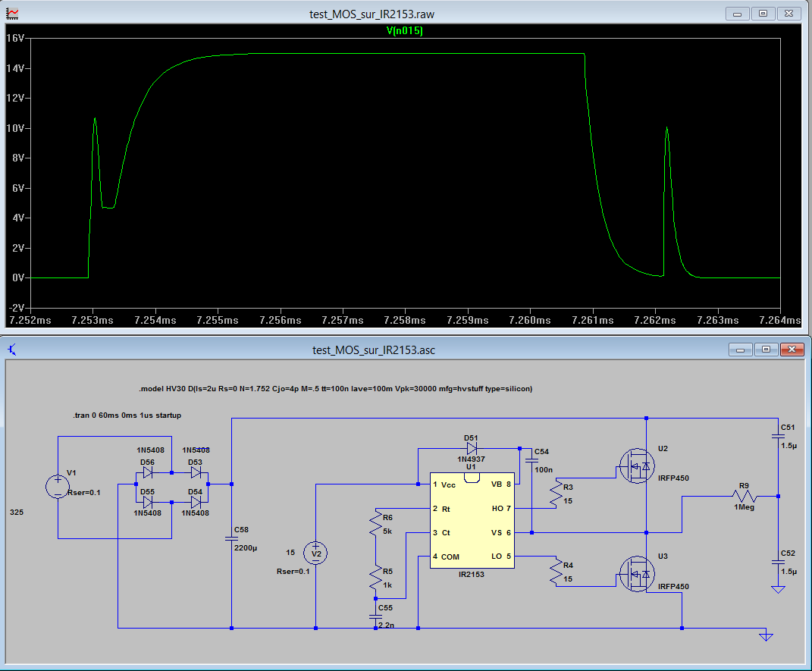Click the .tran simulation directive text
The image size is (812, 671).
[x=122, y=415]
